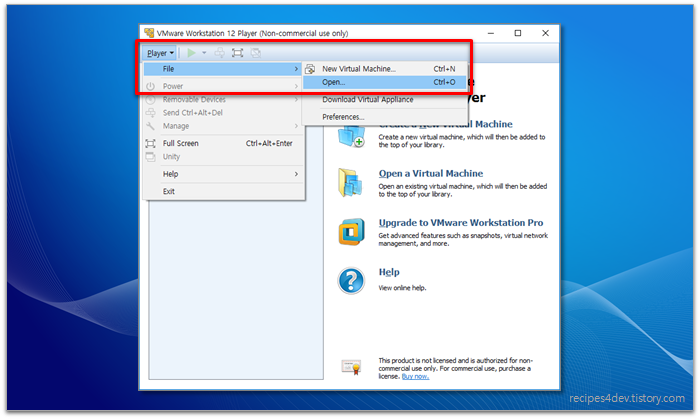700x420 pixels.
Task: Click the Help heading link
Action: [x=389, y=272]
